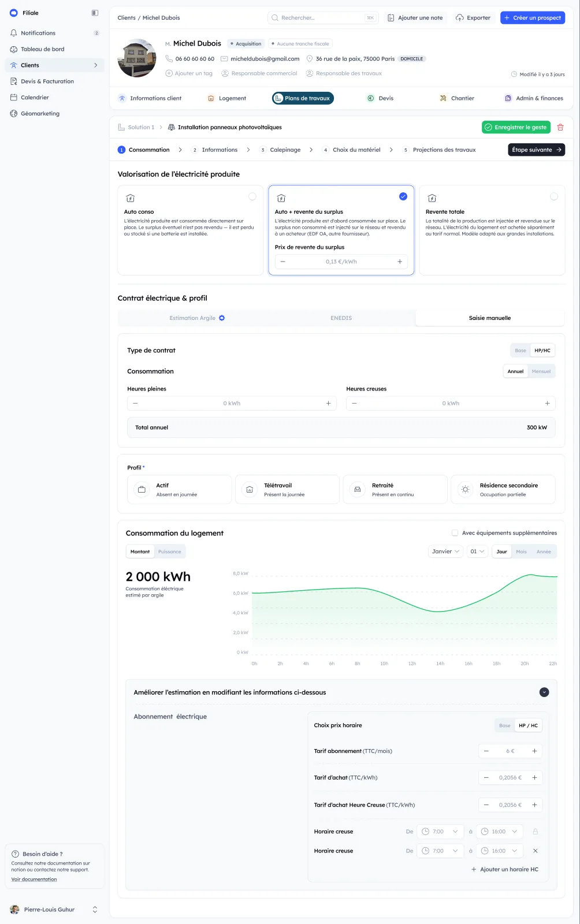The image size is (580, 924).
Task: Switch to the Logement tab
Action: (x=226, y=98)
